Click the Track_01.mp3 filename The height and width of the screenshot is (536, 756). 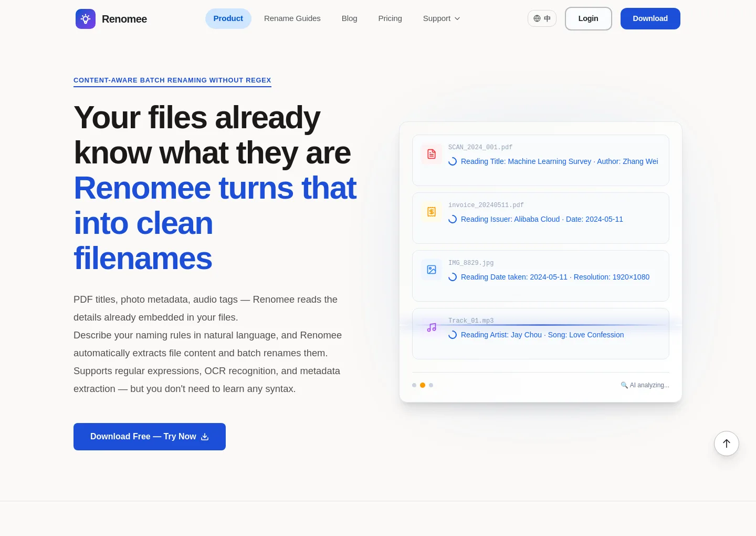click(x=471, y=321)
